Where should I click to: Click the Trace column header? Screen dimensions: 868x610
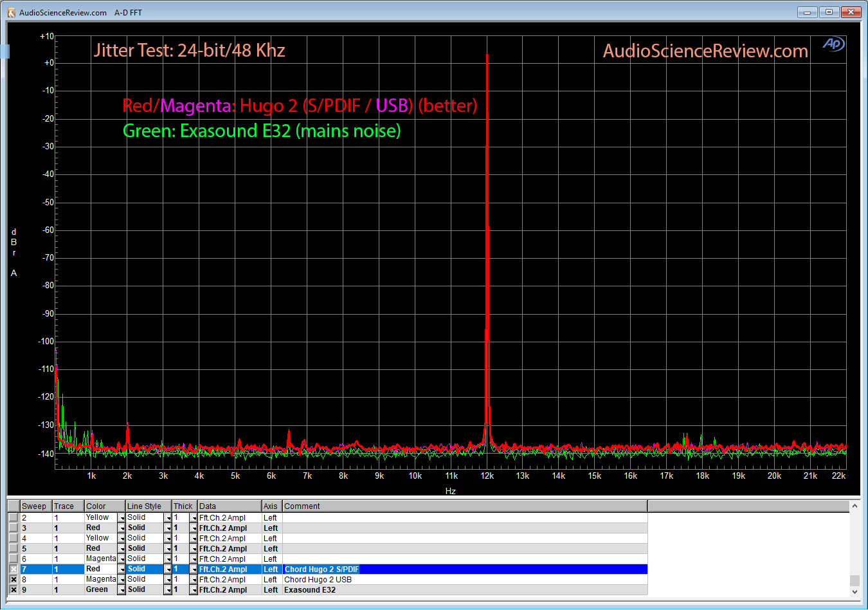click(x=68, y=506)
